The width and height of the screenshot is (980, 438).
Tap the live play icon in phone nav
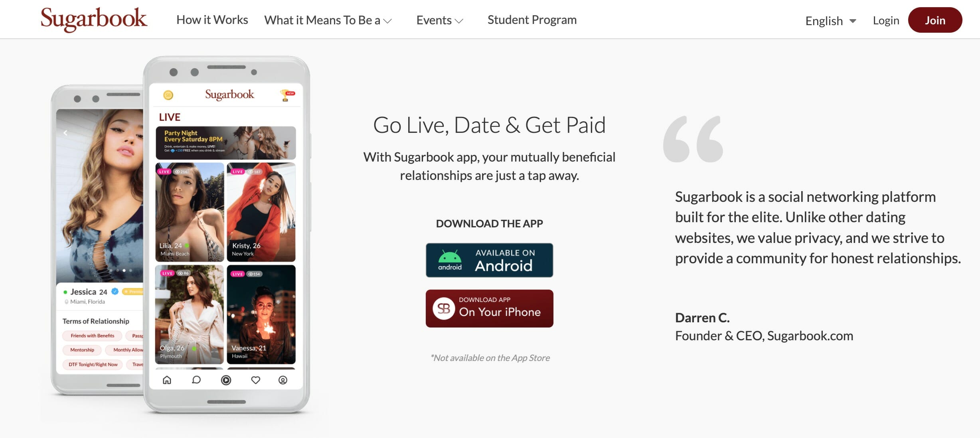pos(226,380)
